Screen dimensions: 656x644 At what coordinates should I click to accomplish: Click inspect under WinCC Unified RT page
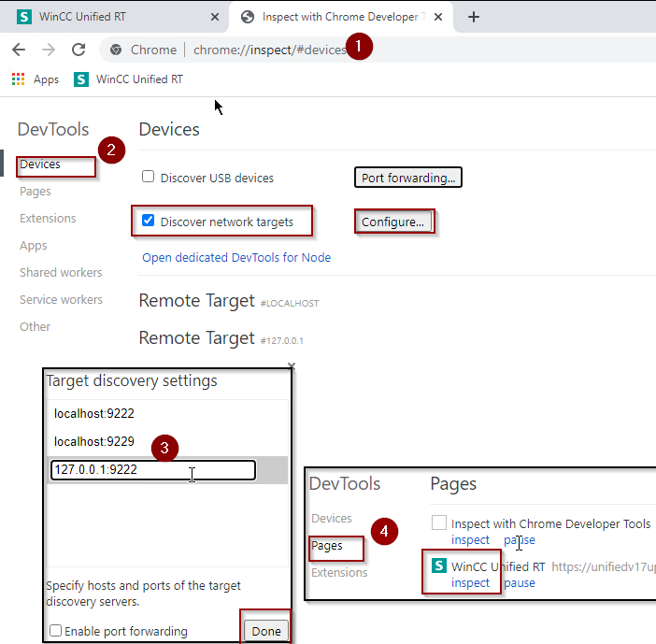click(470, 583)
